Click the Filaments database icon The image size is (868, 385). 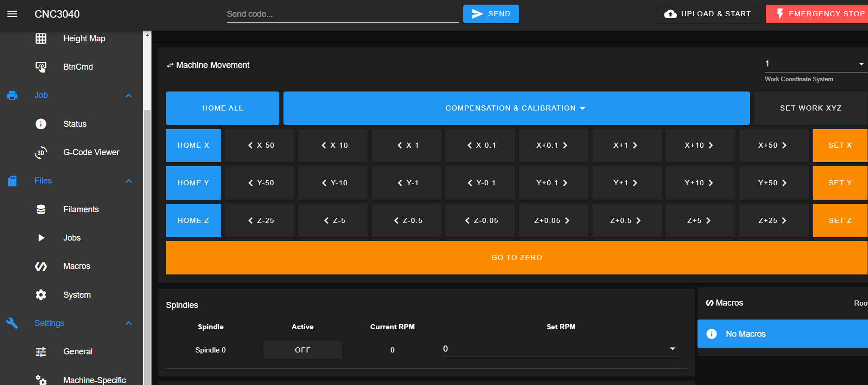pos(41,209)
